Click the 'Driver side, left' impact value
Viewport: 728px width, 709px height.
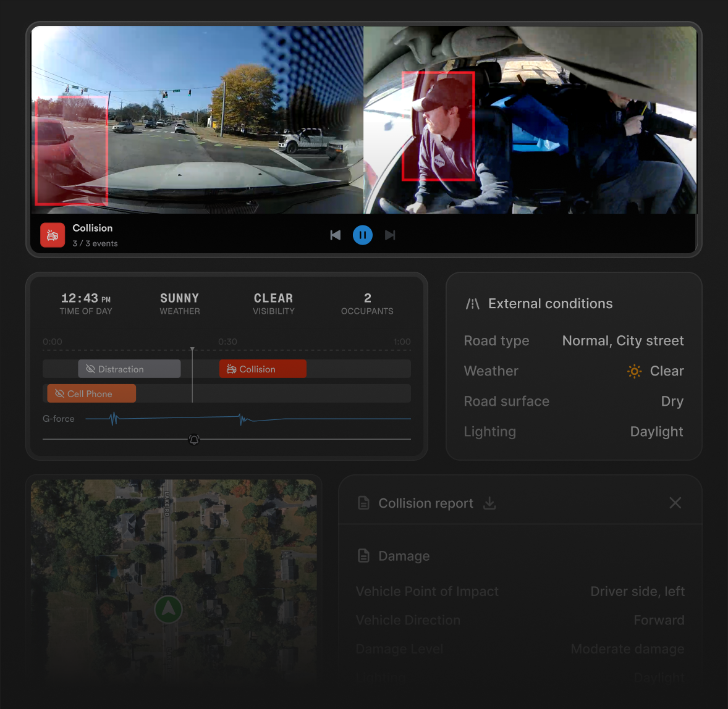point(637,591)
